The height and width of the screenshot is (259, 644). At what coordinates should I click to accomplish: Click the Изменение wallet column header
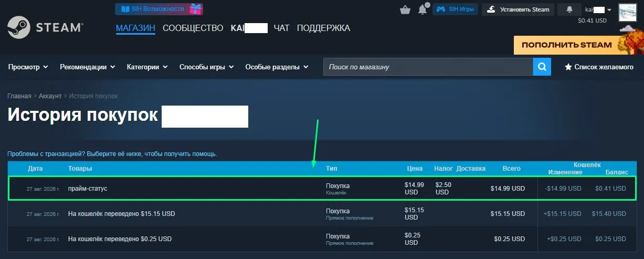[x=565, y=172]
